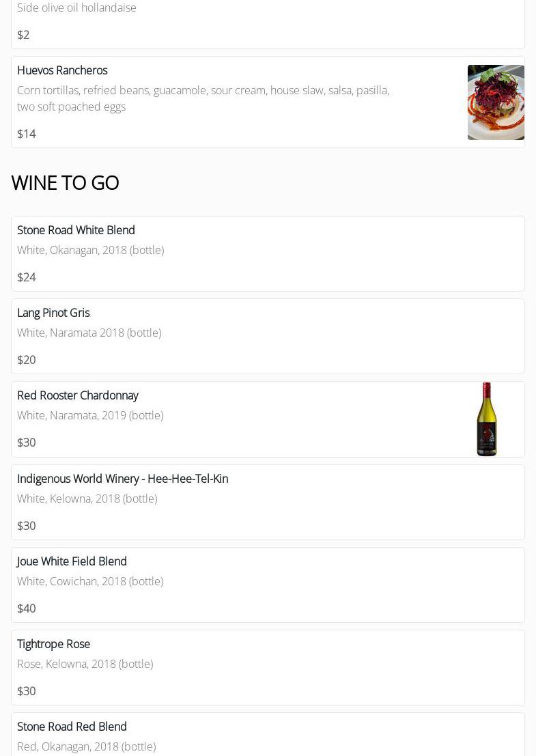This screenshot has width=536, height=756.
Task: Click the Huevos Rancheros ingredients description
Action: (x=203, y=98)
